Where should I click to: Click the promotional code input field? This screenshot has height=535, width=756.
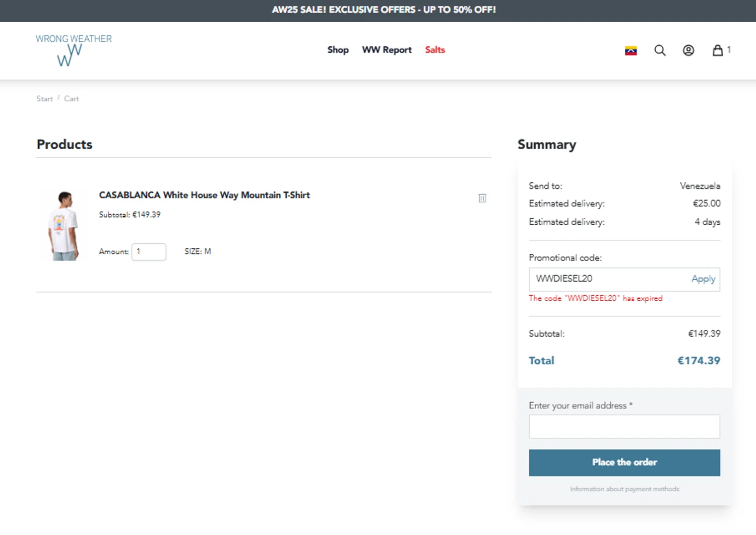coord(607,279)
